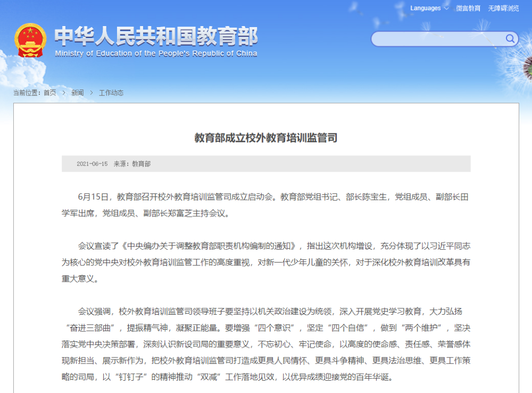The image size is (532, 393).
Task: Click the magnifier search icon
Action: coord(510,38)
